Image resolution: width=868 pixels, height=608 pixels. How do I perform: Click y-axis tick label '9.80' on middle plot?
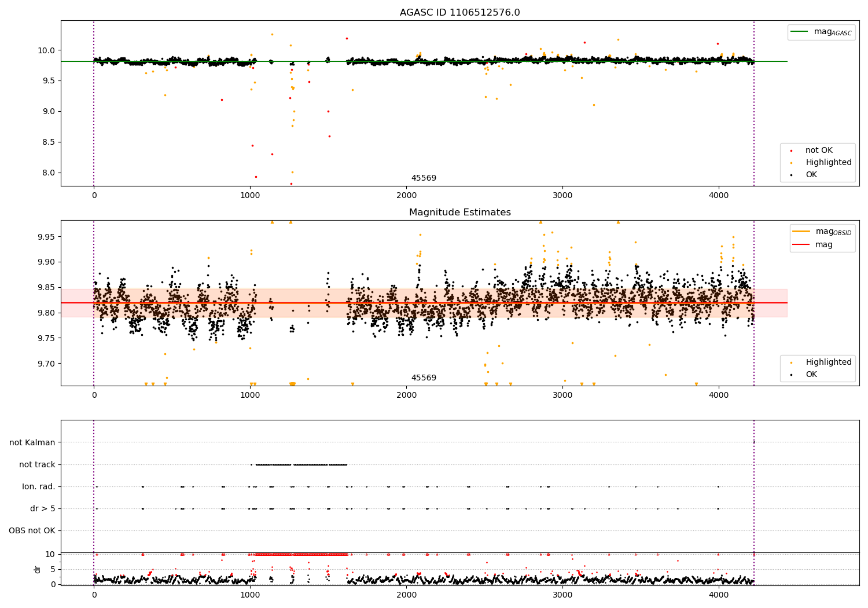(x=46, y=313)
